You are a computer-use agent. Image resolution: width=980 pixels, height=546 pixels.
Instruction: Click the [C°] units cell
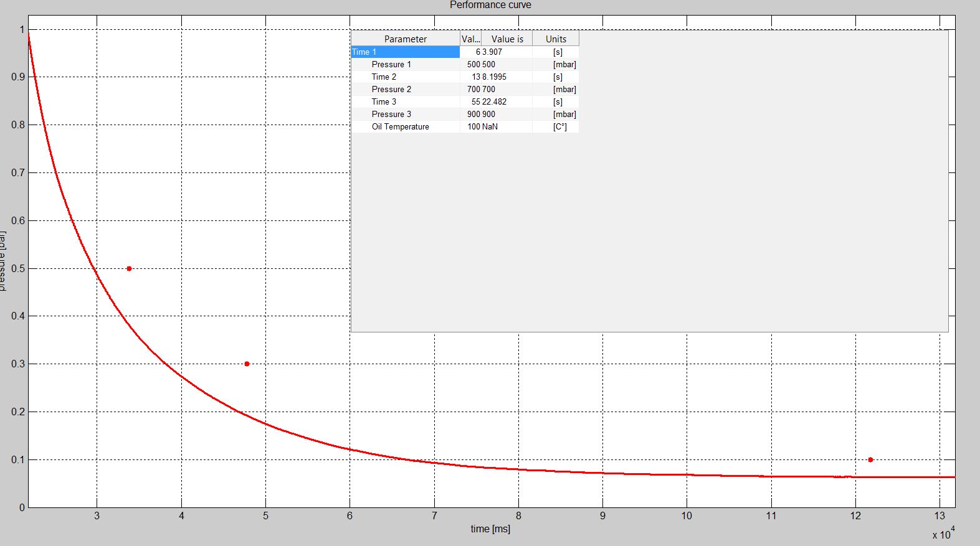[559, 127]
